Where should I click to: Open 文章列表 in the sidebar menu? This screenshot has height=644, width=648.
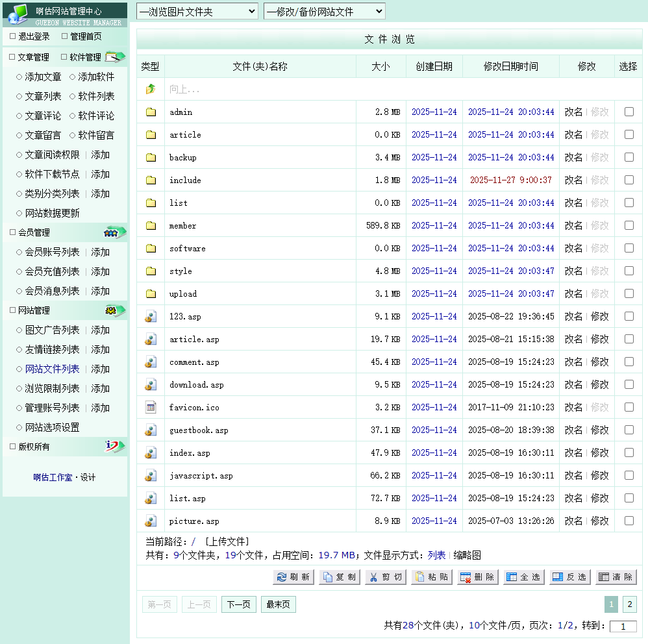coord(43,96)
